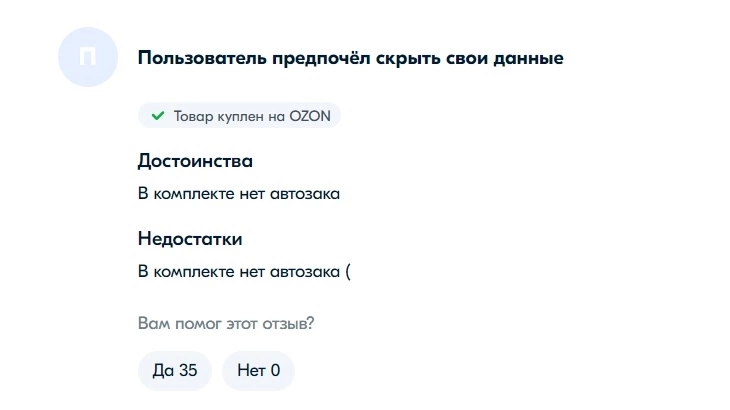Image resolution: width=730 pixels, height=410 pixels.
Task: Click the advantages text about автозак
Action: [x=239, y=194]
